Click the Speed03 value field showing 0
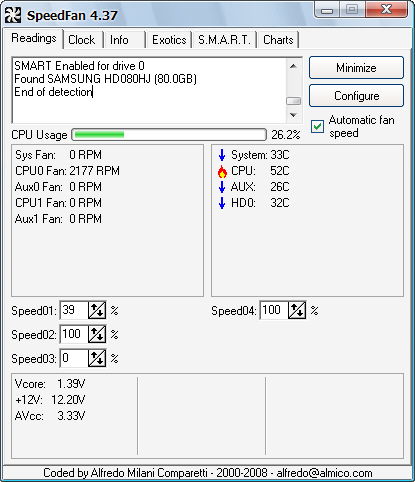This screenshot has height=482, width=415. [x=74, y=358]
